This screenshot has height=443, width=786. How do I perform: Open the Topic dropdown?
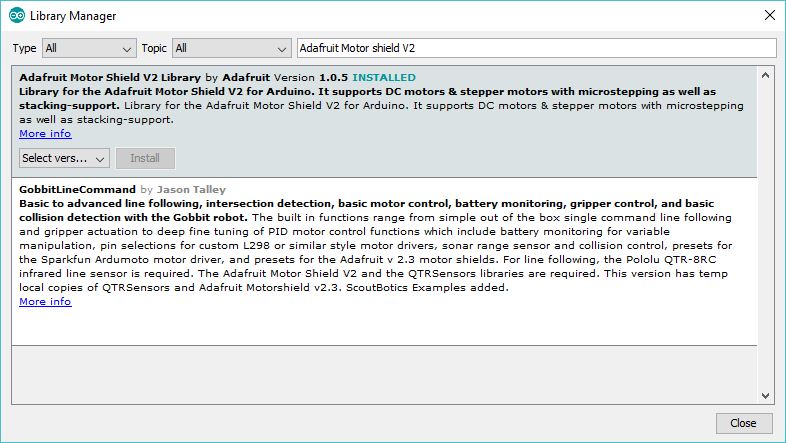pos(232,49)
